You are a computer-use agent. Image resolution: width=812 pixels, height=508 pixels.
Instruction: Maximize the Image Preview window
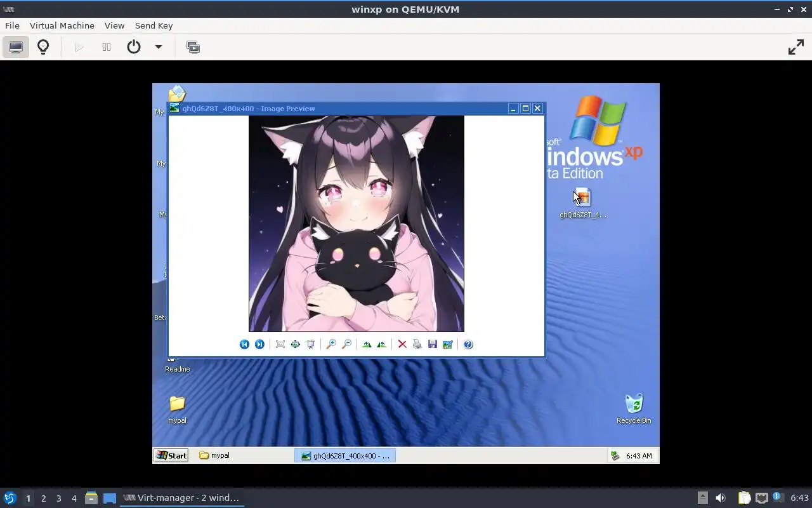tap(525, 109)
